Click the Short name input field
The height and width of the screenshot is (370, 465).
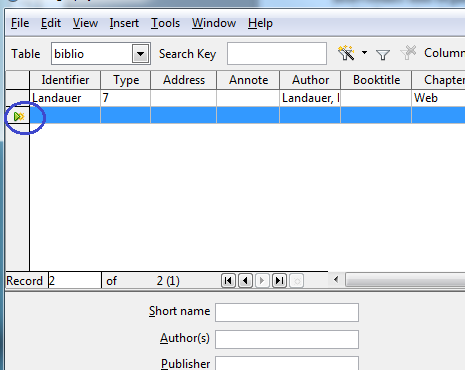(287, 312)
